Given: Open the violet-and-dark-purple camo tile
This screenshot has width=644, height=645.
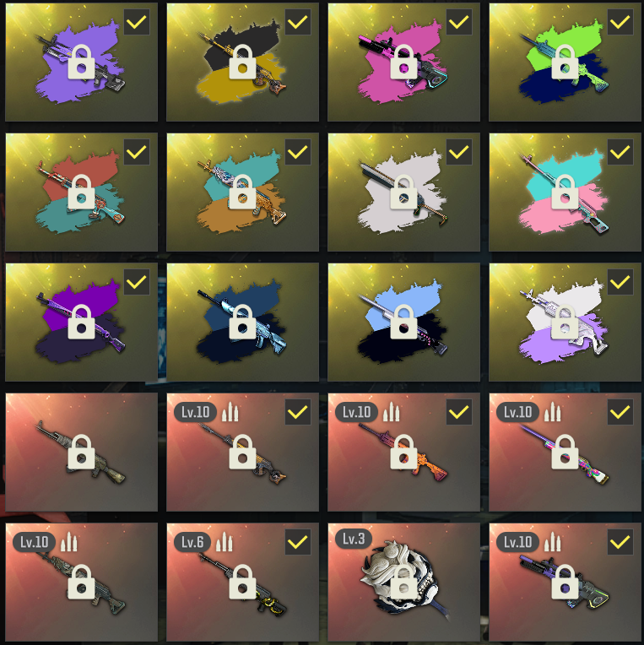Looking at the screenshot, I should pyautogui.click(x=81, y=322).
